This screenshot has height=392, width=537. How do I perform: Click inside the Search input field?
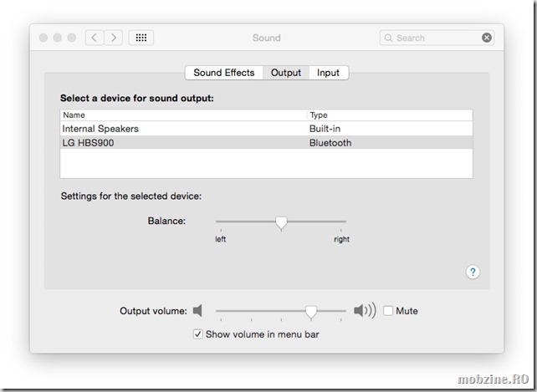point(435,38)
